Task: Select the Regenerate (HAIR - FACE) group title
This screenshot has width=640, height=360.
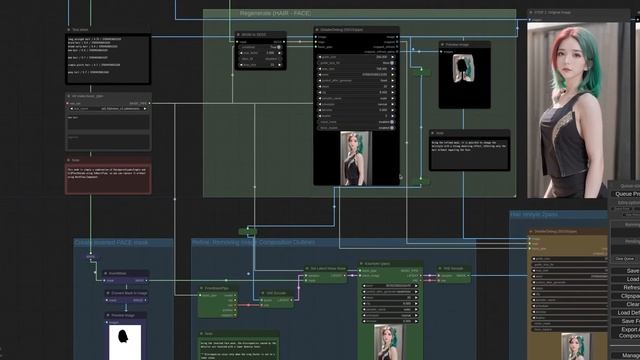Action: click(x=275, y=13)
